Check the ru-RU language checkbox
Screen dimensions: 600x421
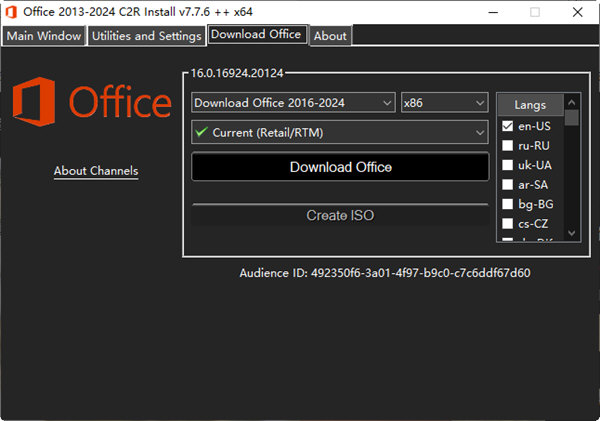tap(507, 145)
